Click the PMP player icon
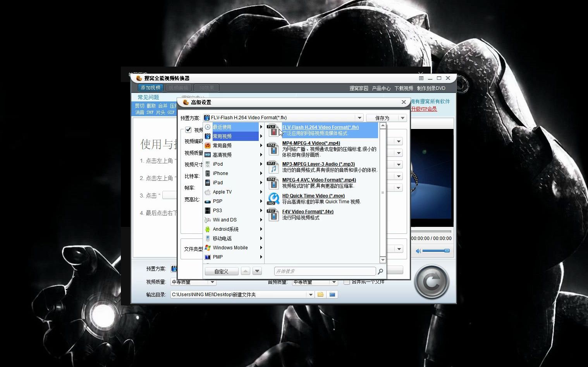Screen dimensions: 588x367 tap(208, 257)
